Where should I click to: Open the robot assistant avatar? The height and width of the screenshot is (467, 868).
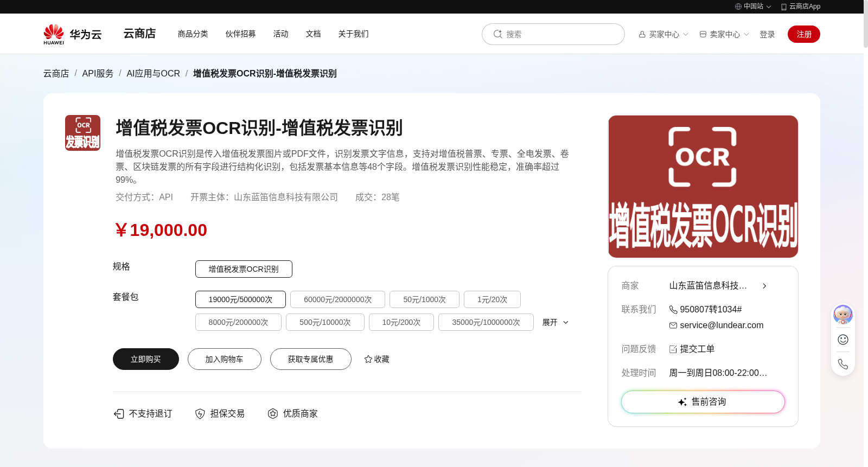tap(843, 315)
